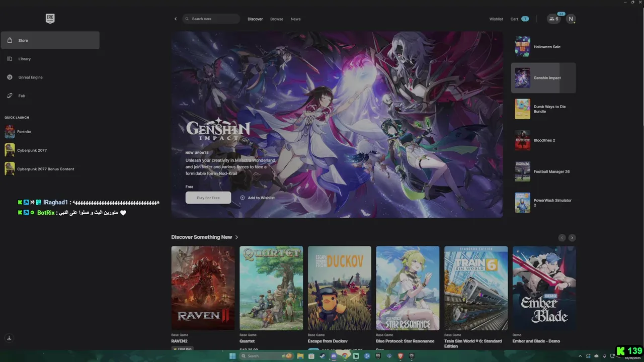644x362 pixels.
Task: Open the friends list icon
Action: pos(554,19)
